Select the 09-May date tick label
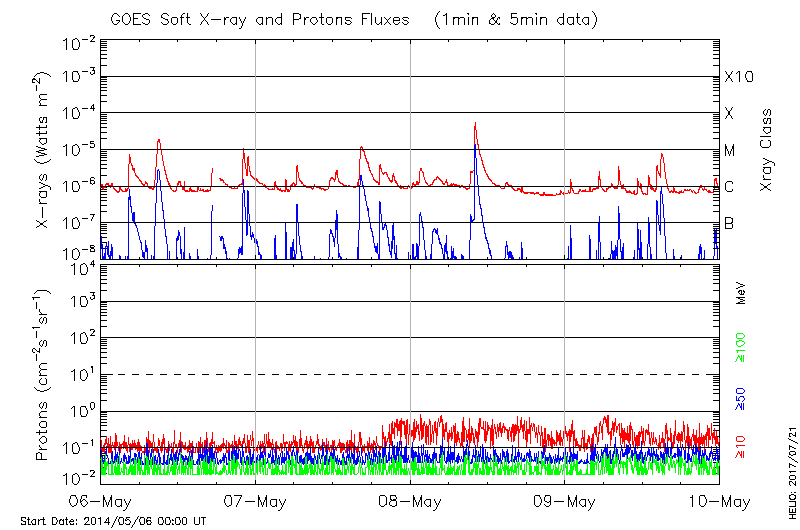The width and height of the screenshot is (800, 530). pyautogui.click(x=564, y=500)
